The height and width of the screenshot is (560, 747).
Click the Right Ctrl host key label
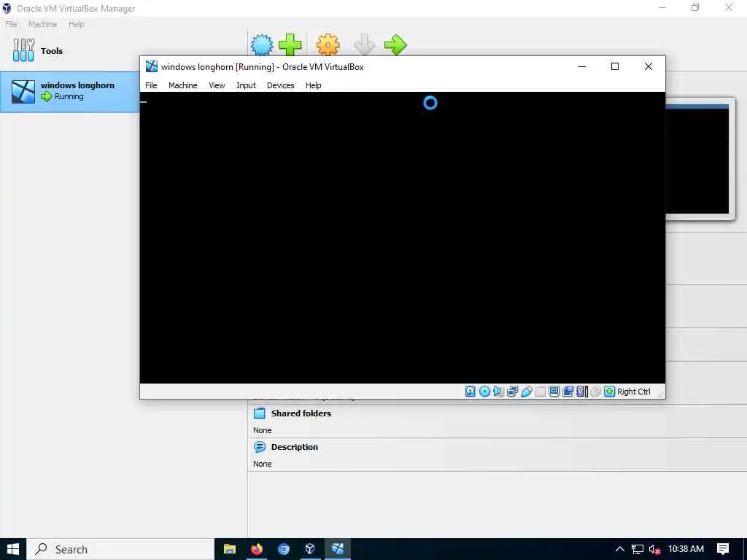[634, 392]
